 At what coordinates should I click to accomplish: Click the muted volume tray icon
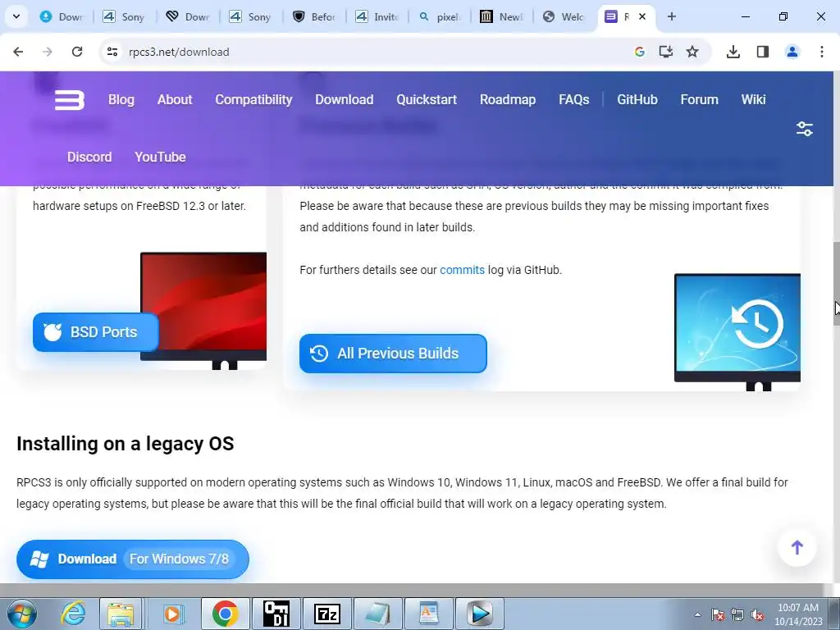[757, 615]
